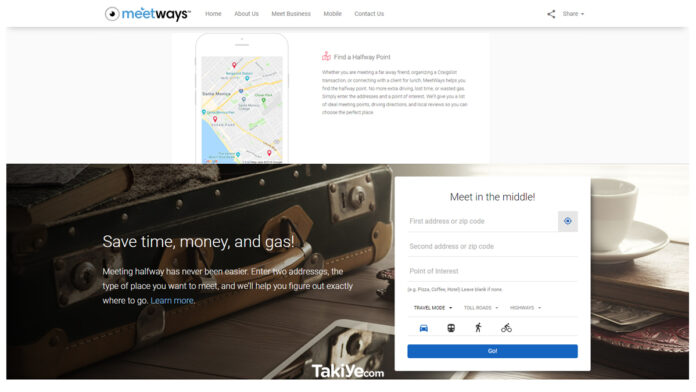The width and height of the screenshot is (696, 392).
Task: Click the share network icon
Action: coord(551,14)
